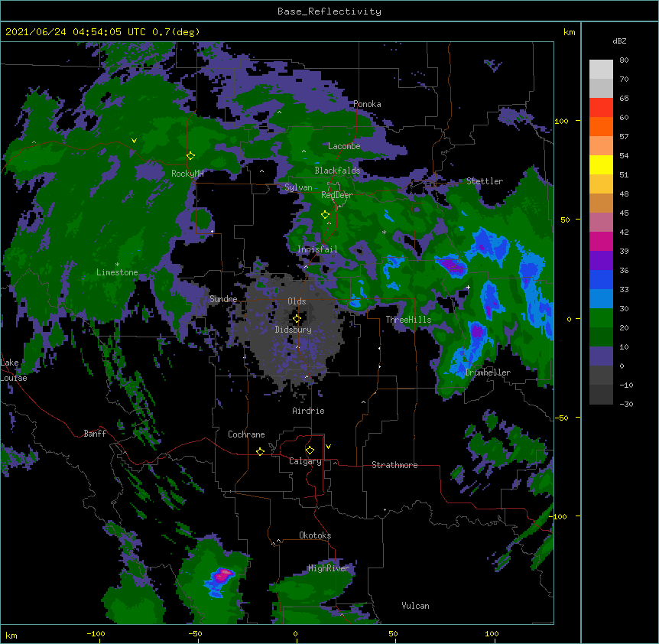Click the yellow V marker east of Calgary
659x644 pixels.
coord(328,447)
